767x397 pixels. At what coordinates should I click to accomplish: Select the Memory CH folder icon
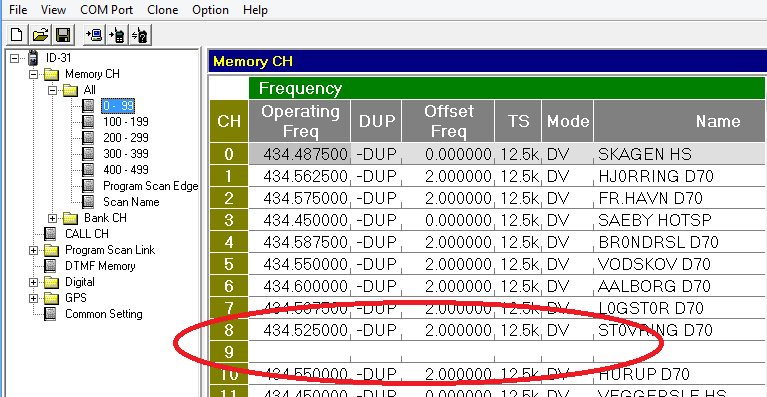click(x=51, y=74)
